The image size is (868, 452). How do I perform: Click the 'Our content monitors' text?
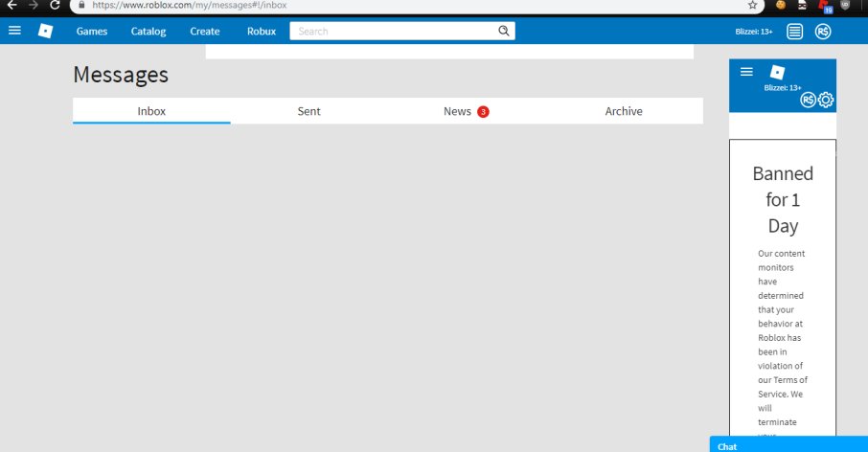click(781, 260)
